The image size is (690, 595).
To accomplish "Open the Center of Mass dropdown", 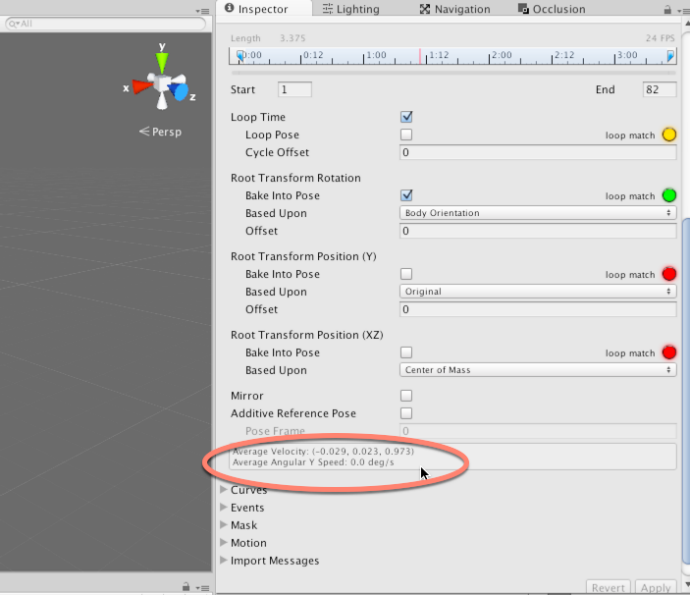I will (538, 370).
